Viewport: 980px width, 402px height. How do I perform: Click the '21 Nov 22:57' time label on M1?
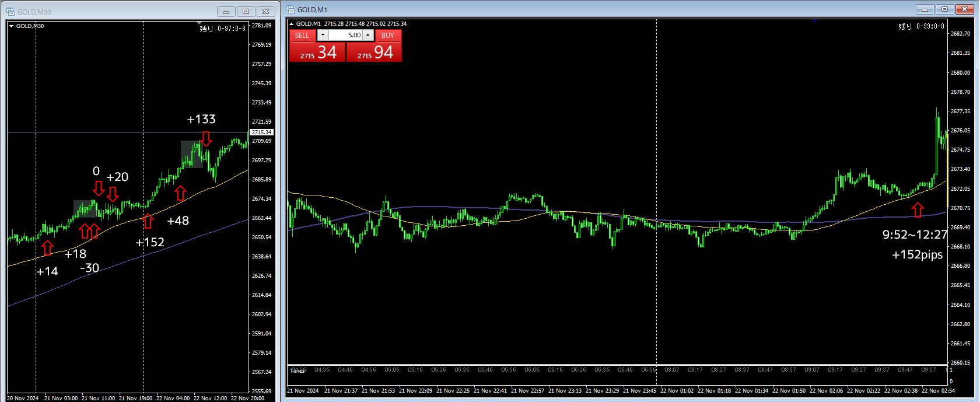[x=528, y=390]
